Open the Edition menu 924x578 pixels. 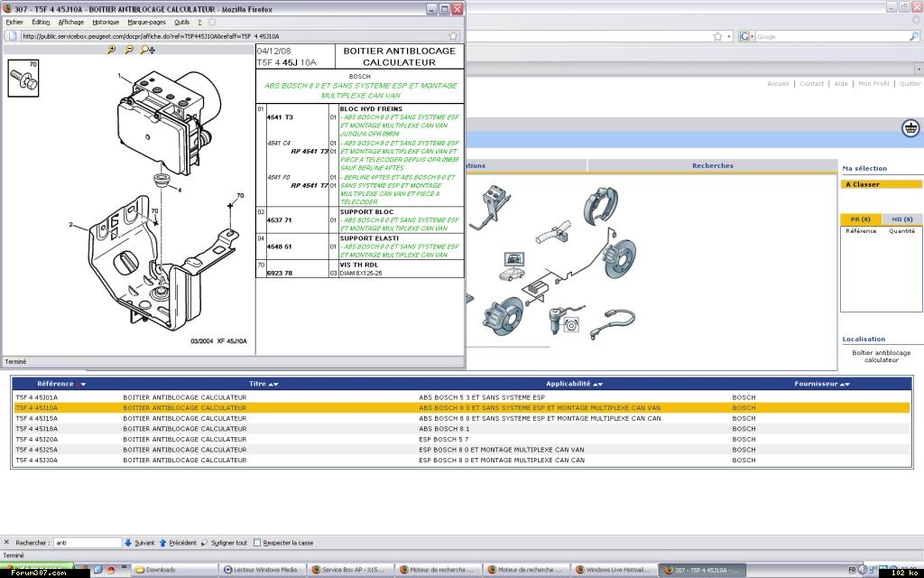pyautogui.click(x=41, y=22)
